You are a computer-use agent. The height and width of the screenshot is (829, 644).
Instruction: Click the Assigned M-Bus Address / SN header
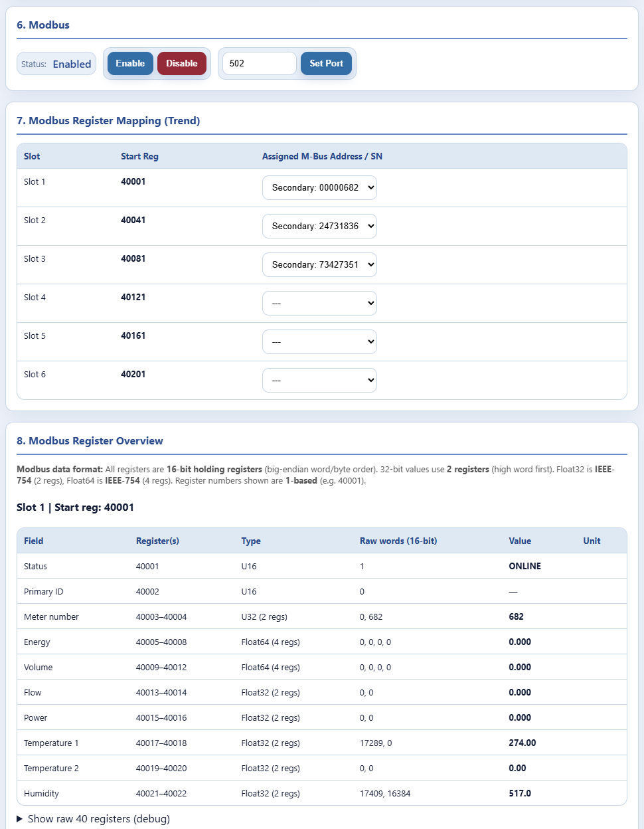tap(322, 156)
